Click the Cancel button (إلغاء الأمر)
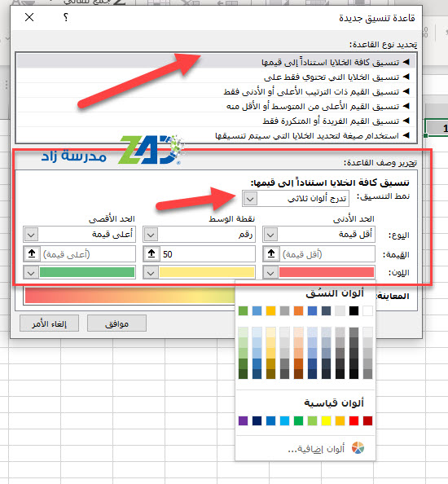This screenshot has width=448, height=484. point(49,323)
